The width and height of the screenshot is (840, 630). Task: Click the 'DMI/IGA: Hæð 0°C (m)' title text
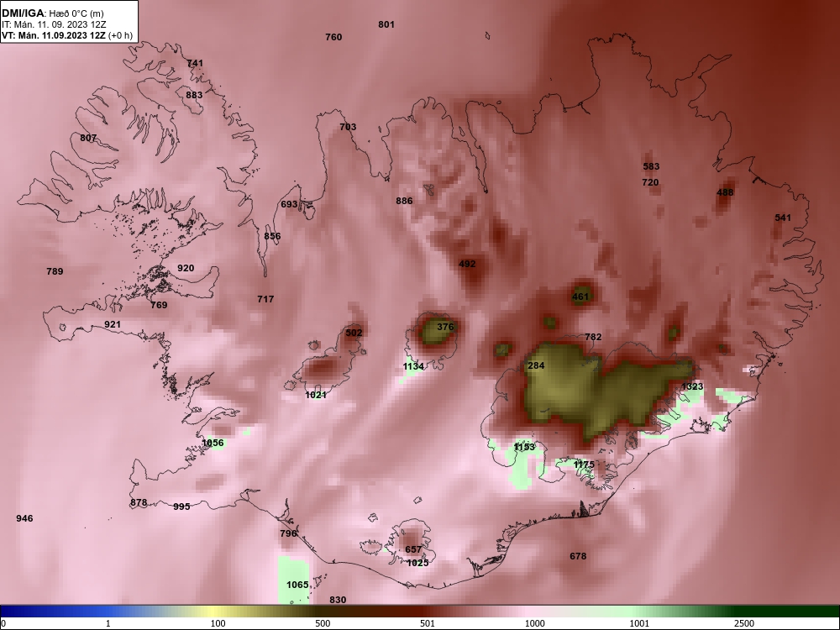(52, 13)
